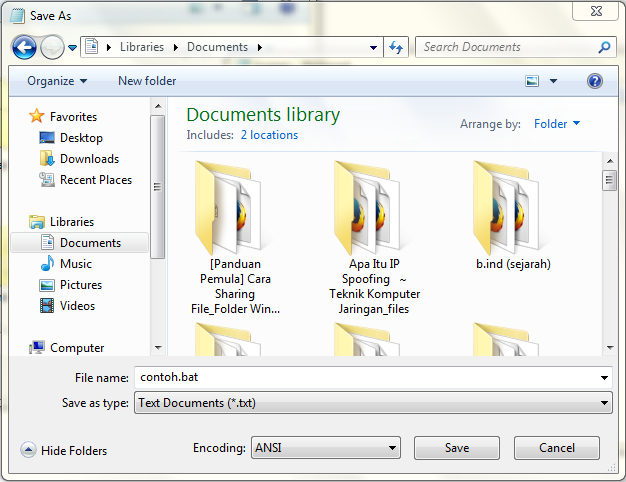626x482 pixels.
Task: Click the Documents library icon in sidebar
Action: click(47, 242)
